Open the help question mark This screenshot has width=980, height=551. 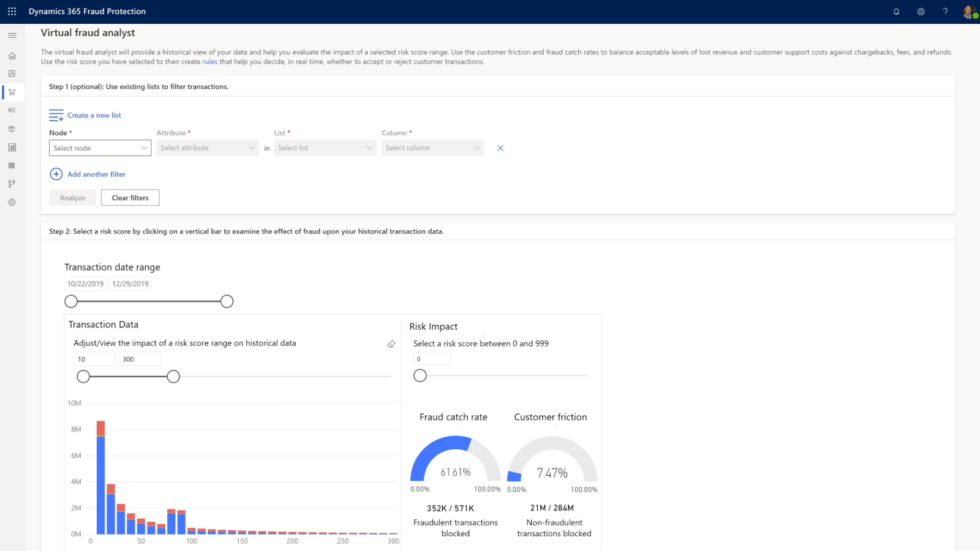pyautogui.click(x=945, y=12)
